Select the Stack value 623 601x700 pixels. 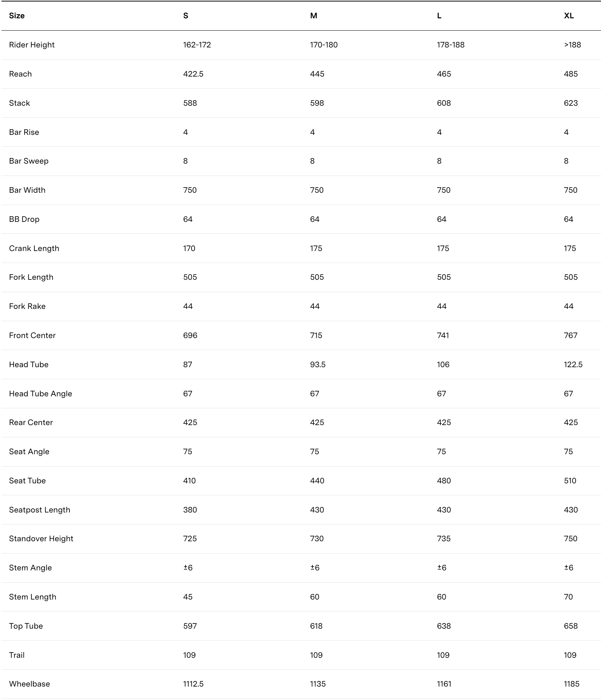570,103
